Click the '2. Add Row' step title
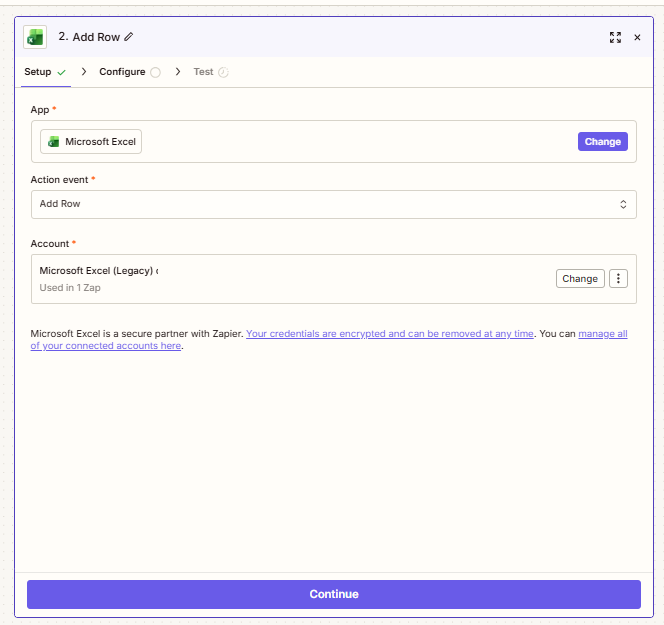 pyautogui.click(x=89, y=37)
